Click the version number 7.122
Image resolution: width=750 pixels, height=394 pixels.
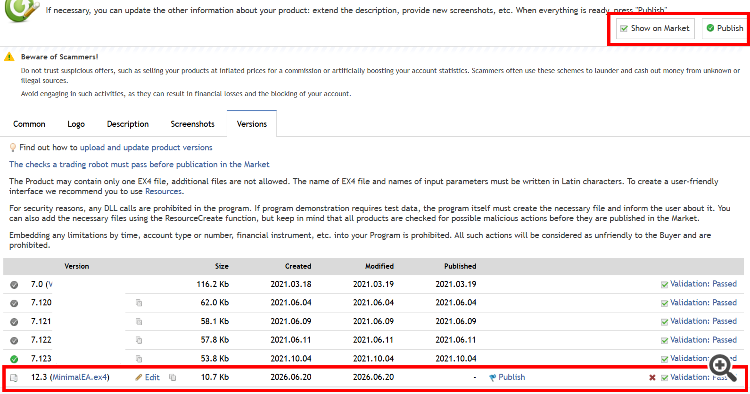point(41,340)
